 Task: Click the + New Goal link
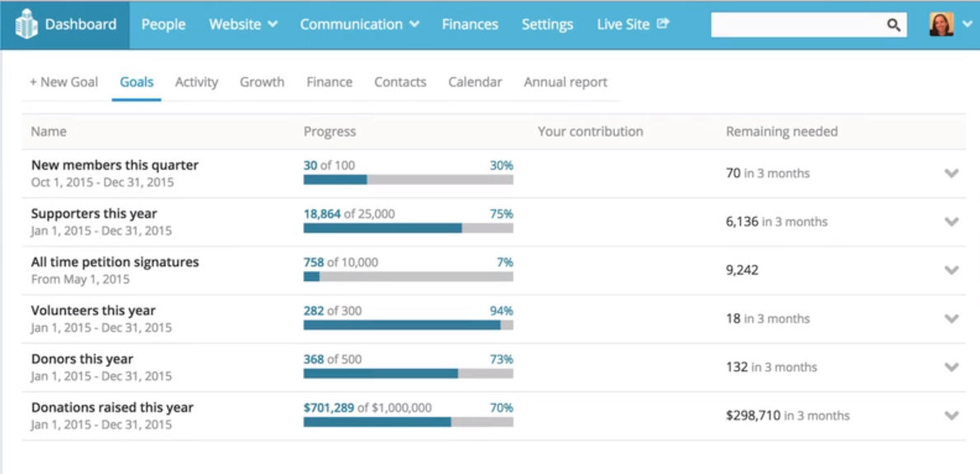tap(63, 82)
